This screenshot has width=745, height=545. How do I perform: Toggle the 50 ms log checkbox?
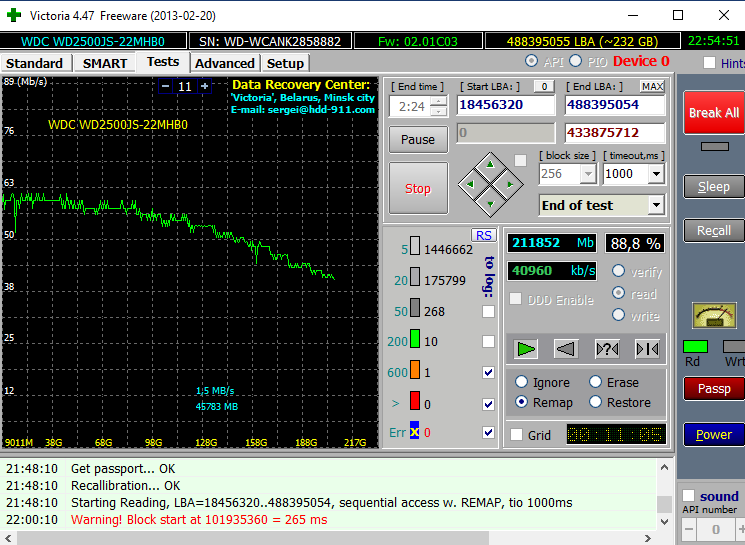pos(488,311)
